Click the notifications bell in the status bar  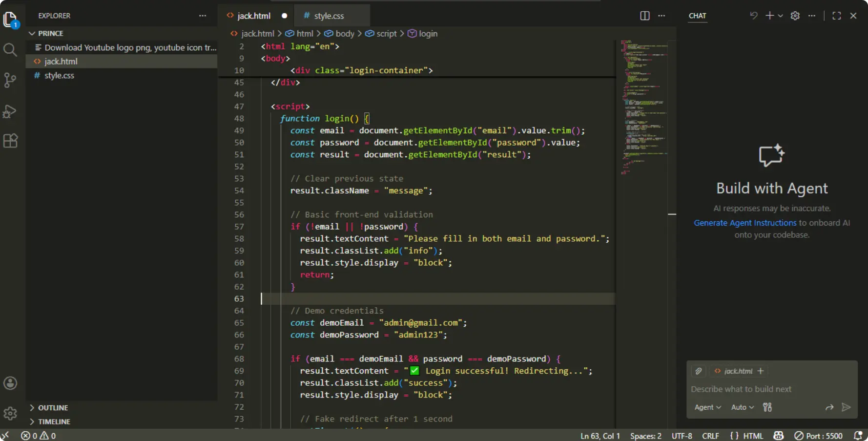click(x=858, y=435)
